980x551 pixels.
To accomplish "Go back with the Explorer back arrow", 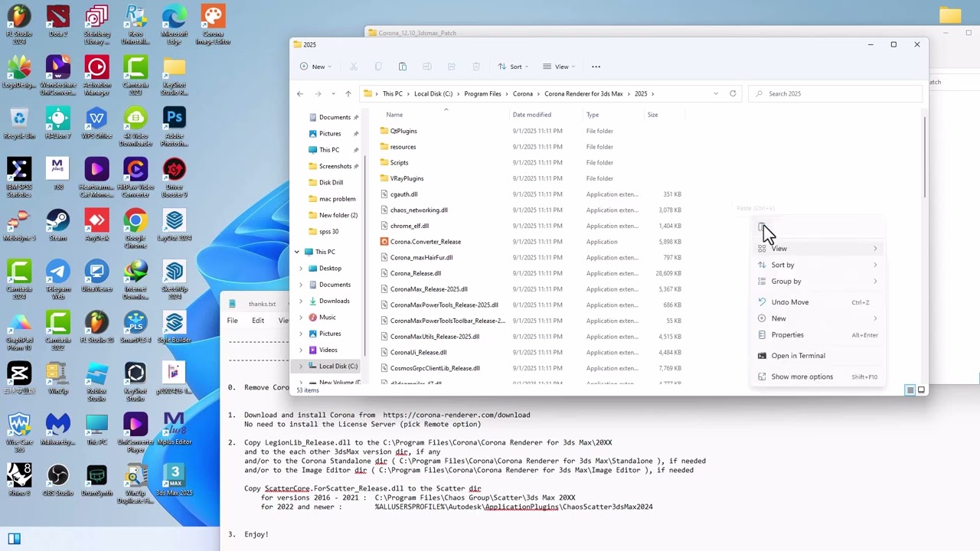I will 300,93.
